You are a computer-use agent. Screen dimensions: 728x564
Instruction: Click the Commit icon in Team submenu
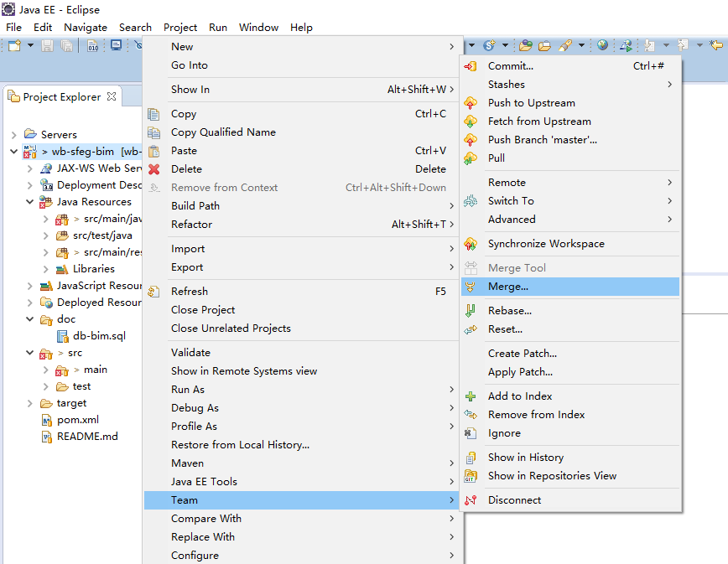(471, 66)
